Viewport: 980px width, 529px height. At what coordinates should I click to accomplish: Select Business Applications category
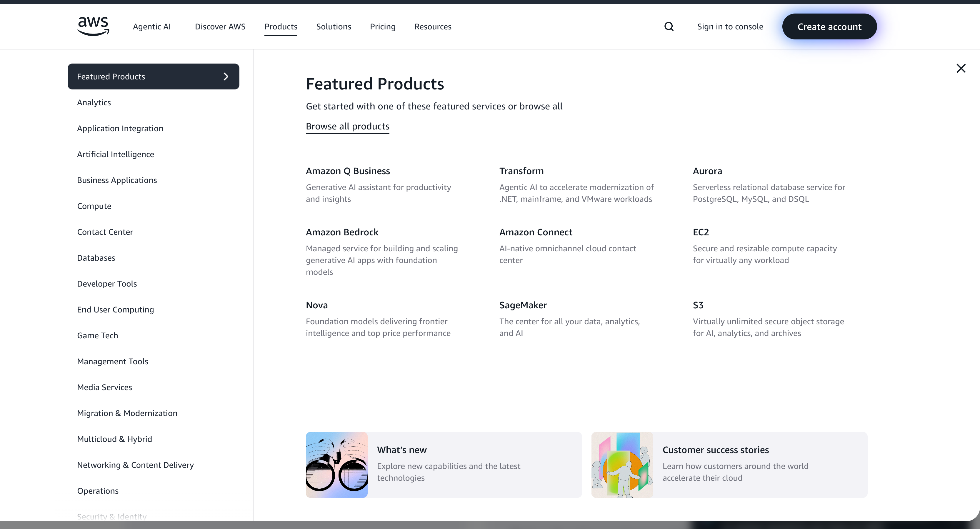117,180
